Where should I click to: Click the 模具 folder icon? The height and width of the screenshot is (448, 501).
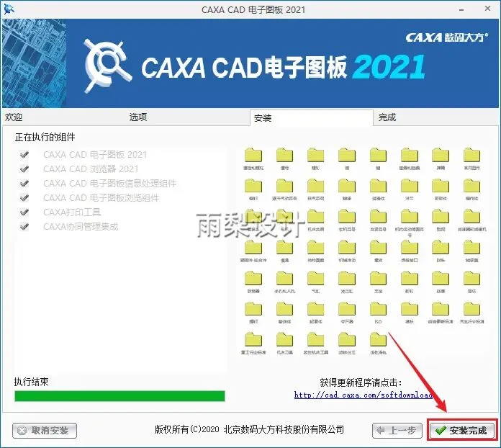coord(284,248)
